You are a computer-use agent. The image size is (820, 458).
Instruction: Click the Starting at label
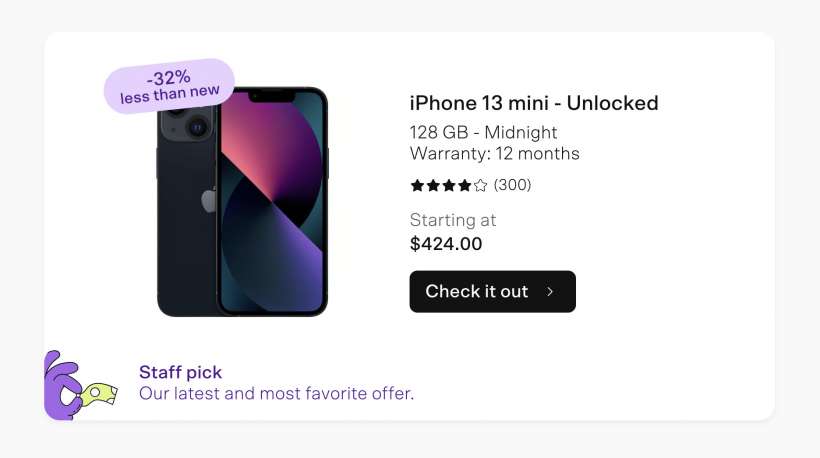pyautogui.click(x=453, y=220)
